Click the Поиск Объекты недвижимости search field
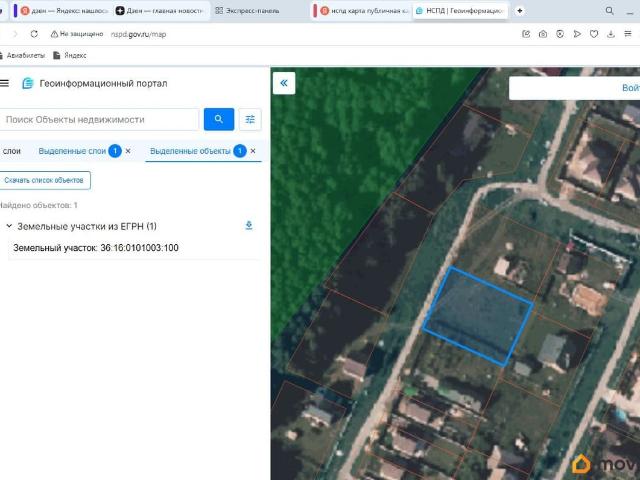 [99, 120]
